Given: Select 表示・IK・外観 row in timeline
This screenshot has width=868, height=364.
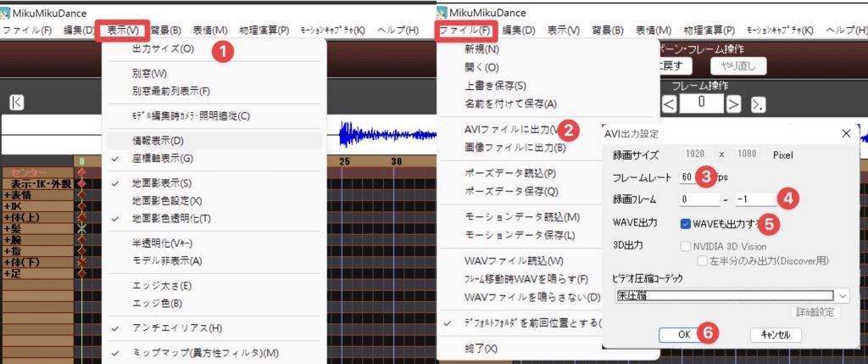Looking at the screenshot, I should click(x=37, y=184).
